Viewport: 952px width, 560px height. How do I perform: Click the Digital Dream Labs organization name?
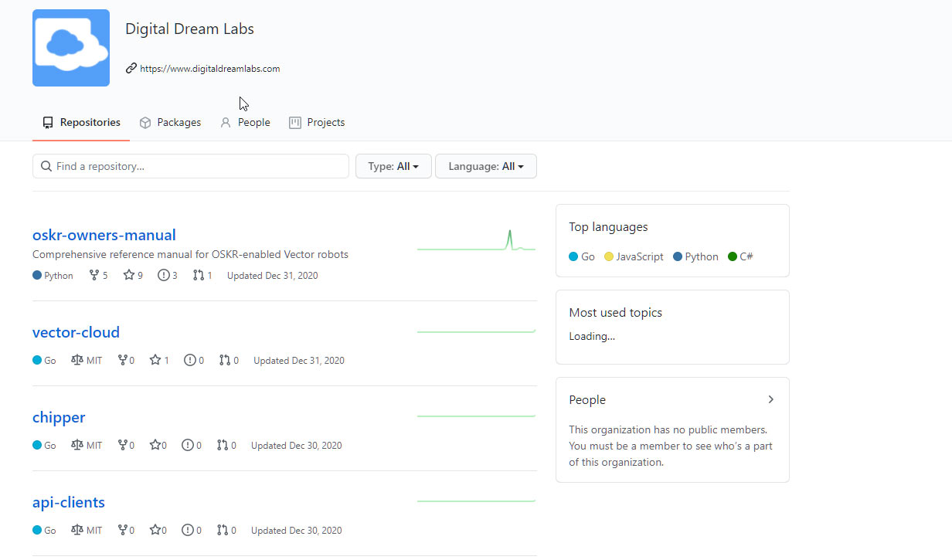(189, 29)
